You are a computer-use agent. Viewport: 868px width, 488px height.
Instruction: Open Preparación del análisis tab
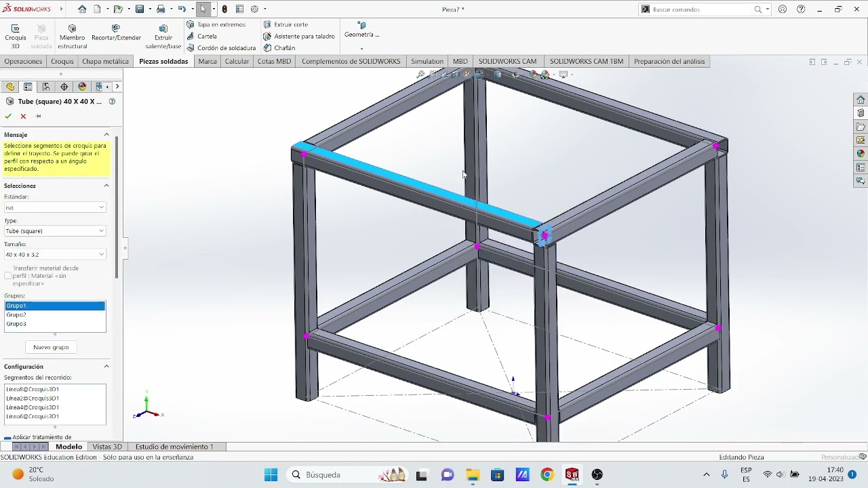click(x=669, y=61)
